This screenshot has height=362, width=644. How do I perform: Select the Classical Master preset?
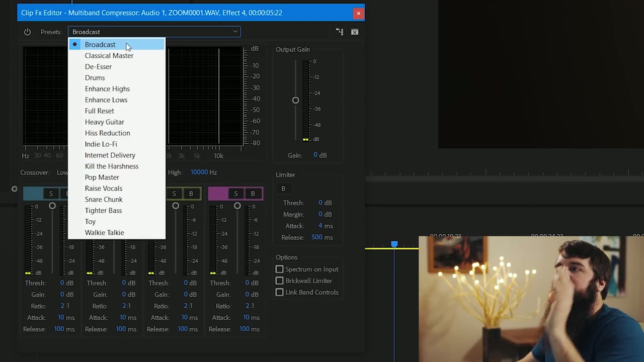tap(117, 56)
